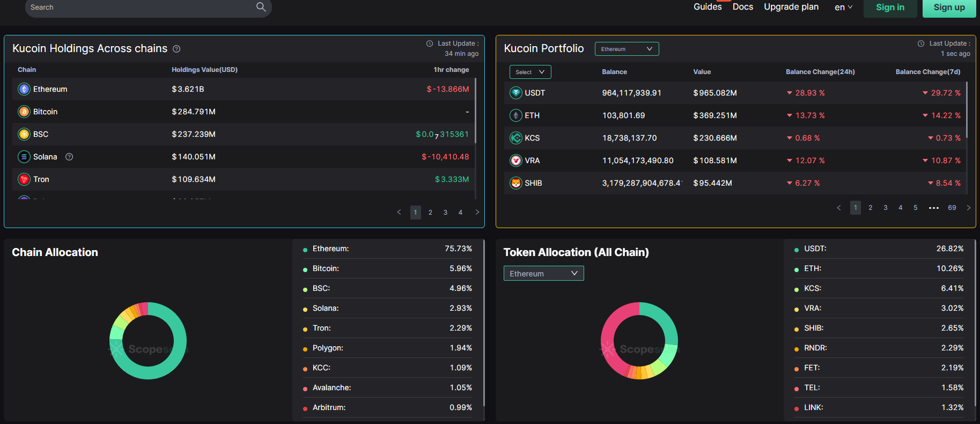Click next page arrow in Kucoin Portfolio
The width and height of the screenshot is (980, 424).
coord(968,208)
